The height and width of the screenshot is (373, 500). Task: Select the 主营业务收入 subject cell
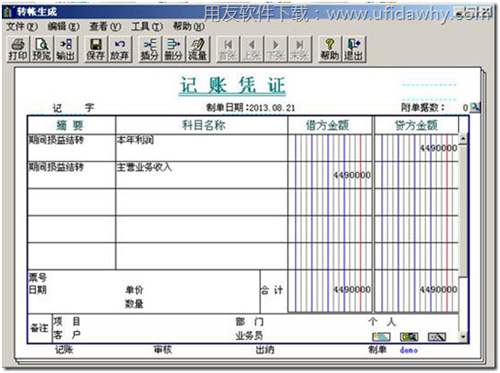tap(201, 175)
